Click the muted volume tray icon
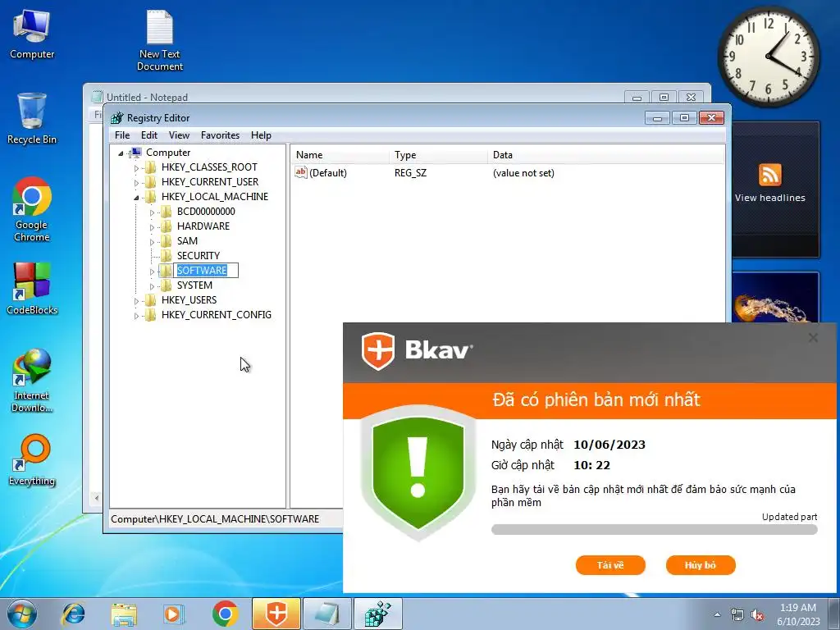Image resolution: width=840 pixels, height=630 pixels. (757, 614)
